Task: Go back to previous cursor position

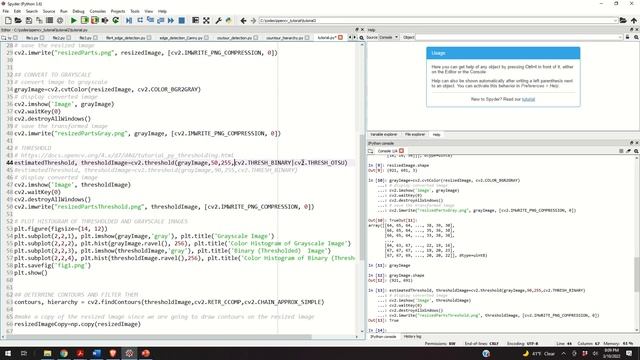Action: (243, 20)
